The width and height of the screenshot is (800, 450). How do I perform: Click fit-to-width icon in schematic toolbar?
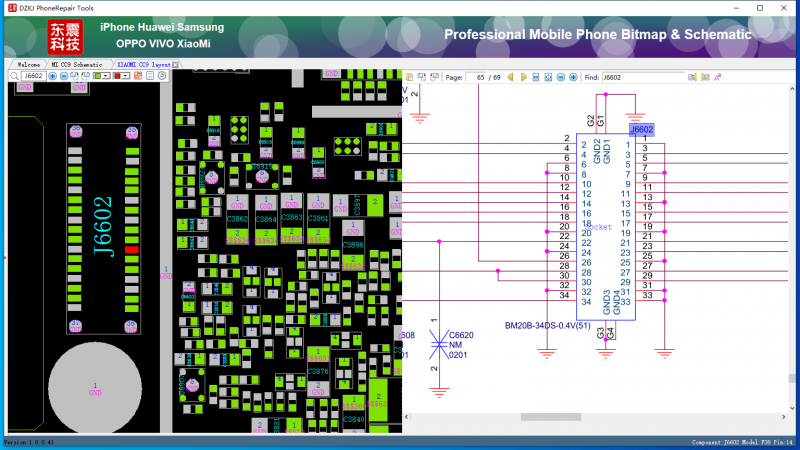535,77
